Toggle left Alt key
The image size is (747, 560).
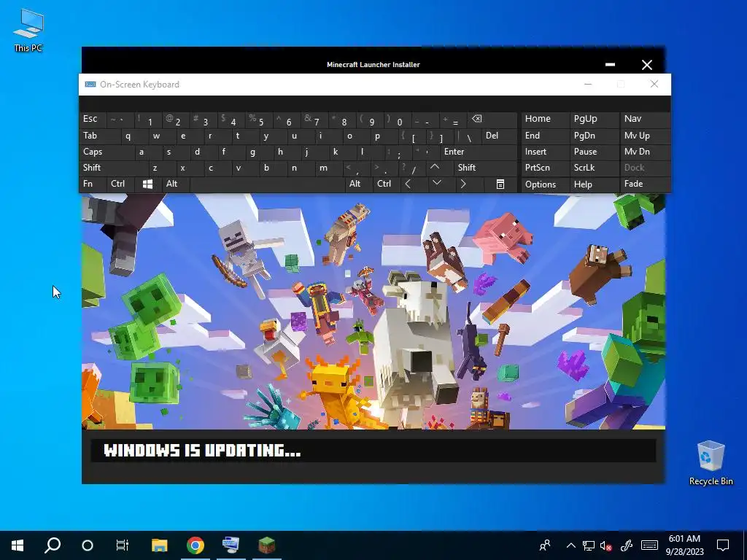[175, 184]
